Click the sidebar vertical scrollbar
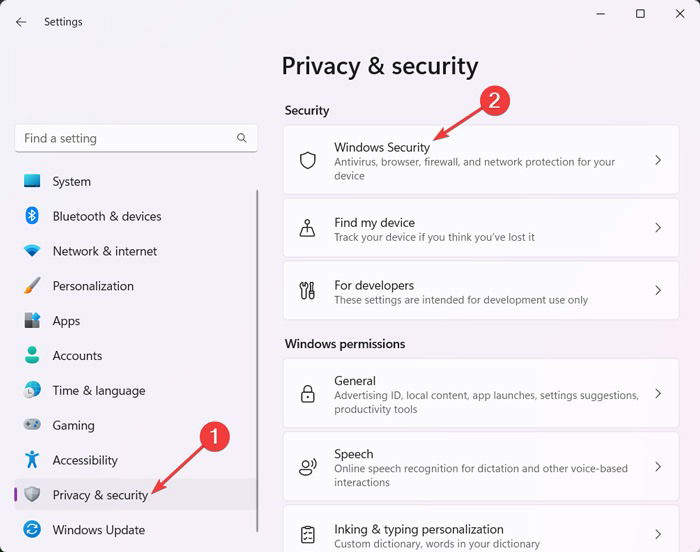 (x=257, y=361)
